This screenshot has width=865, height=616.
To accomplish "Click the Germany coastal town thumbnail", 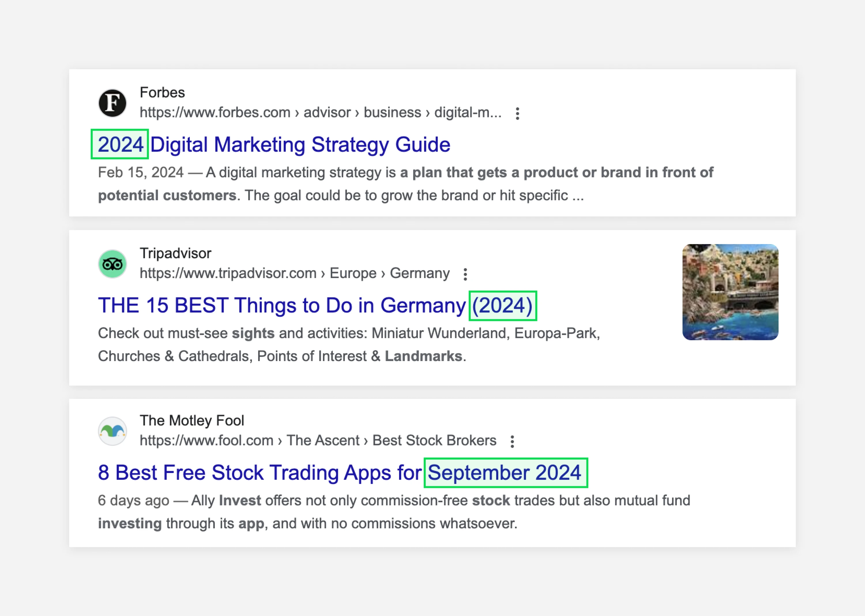I will click(730, 292).
